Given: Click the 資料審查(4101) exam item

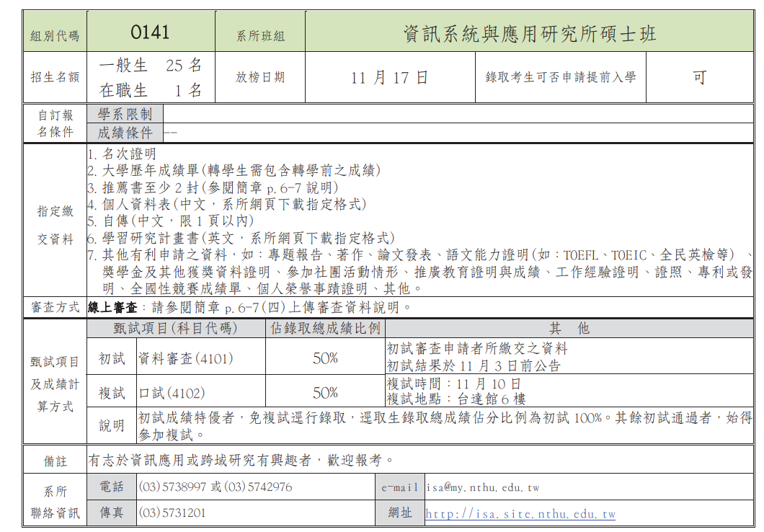Looking at the screenshot, I should (x=186, y=358).
